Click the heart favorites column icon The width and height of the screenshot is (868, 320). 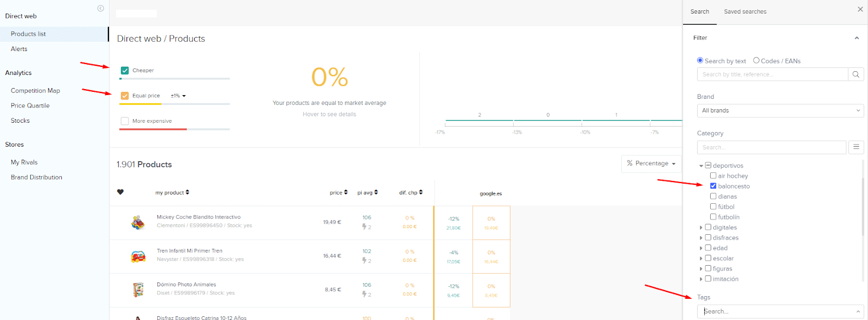tap(120, 192)
